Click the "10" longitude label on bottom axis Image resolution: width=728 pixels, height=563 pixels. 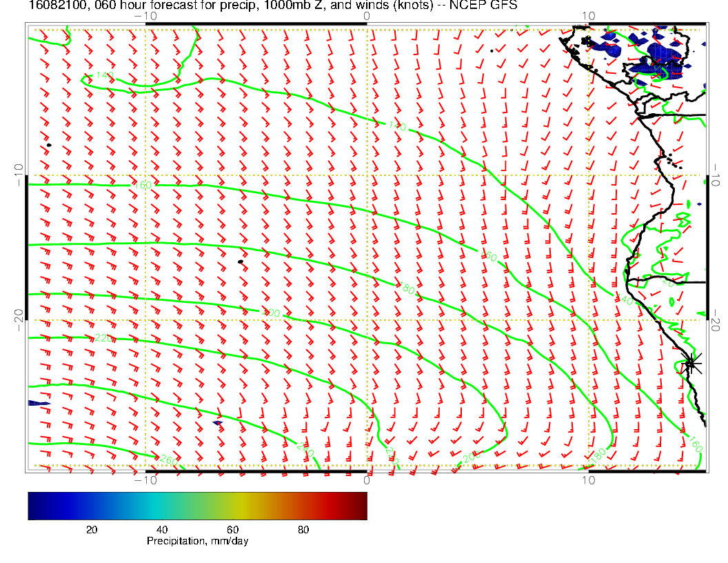click(x=588, y=480)
